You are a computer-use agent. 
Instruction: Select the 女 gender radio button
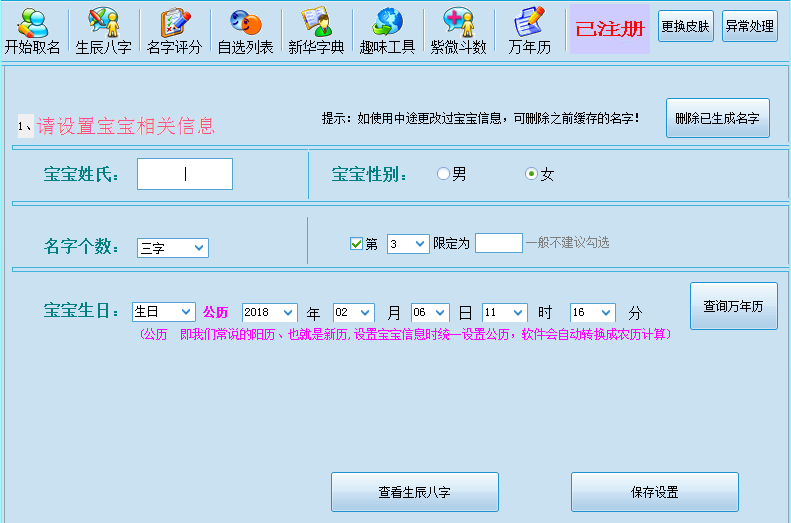pos(531,174)
